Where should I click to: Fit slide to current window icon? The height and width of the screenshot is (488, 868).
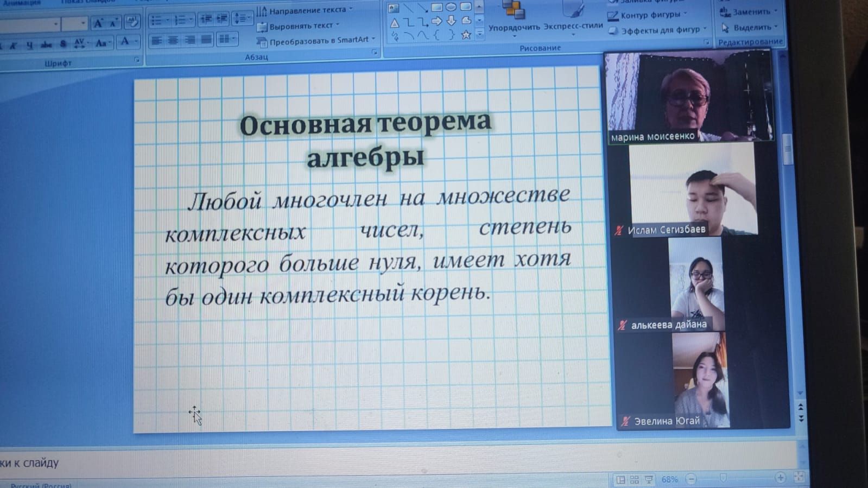tap(799, 477)
